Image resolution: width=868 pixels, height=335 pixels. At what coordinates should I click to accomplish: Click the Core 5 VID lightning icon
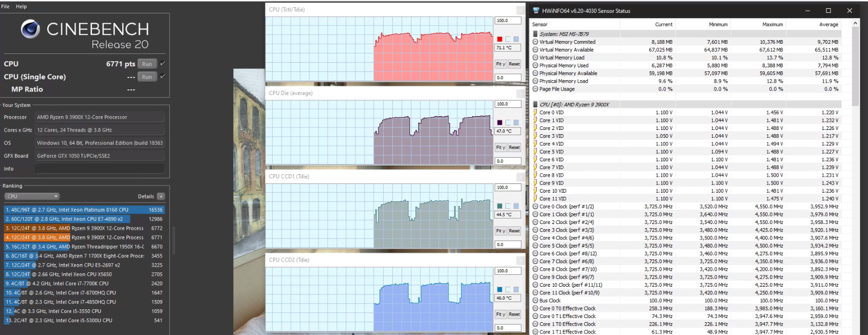535,152
